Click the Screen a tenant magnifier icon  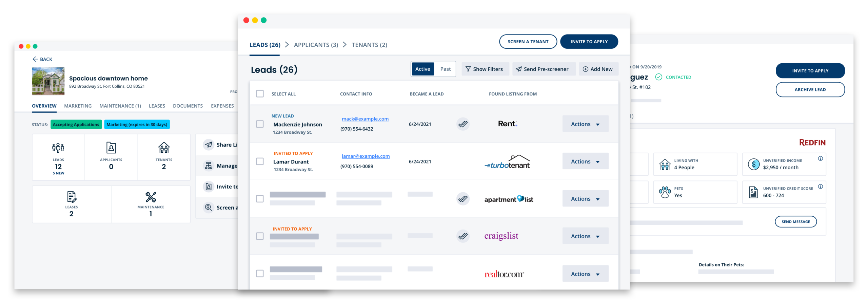click(x=209, y=208)
